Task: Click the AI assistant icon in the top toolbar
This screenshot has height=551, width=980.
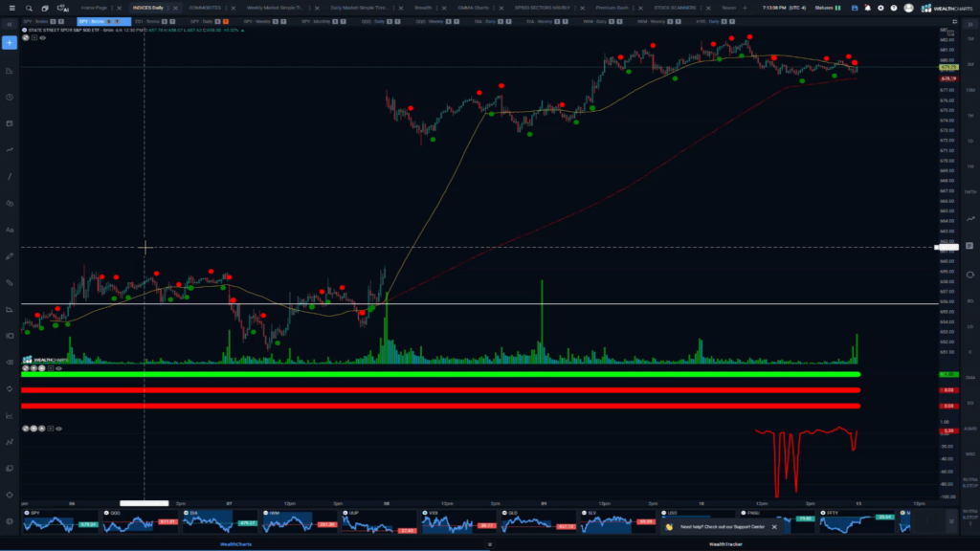Action: point(62,9)
